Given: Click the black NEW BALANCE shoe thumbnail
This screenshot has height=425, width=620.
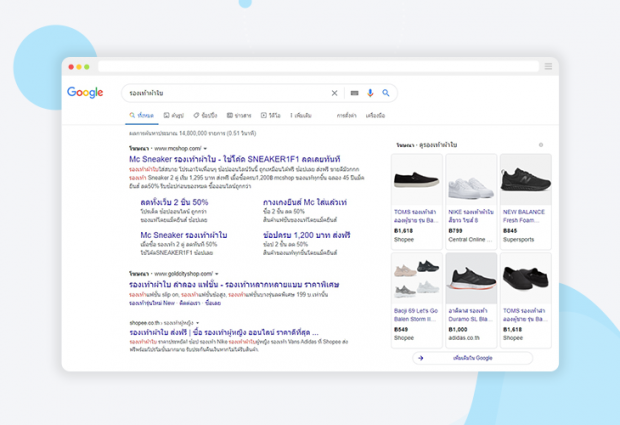Looking at the screenshot, I should tap(525, 180).
